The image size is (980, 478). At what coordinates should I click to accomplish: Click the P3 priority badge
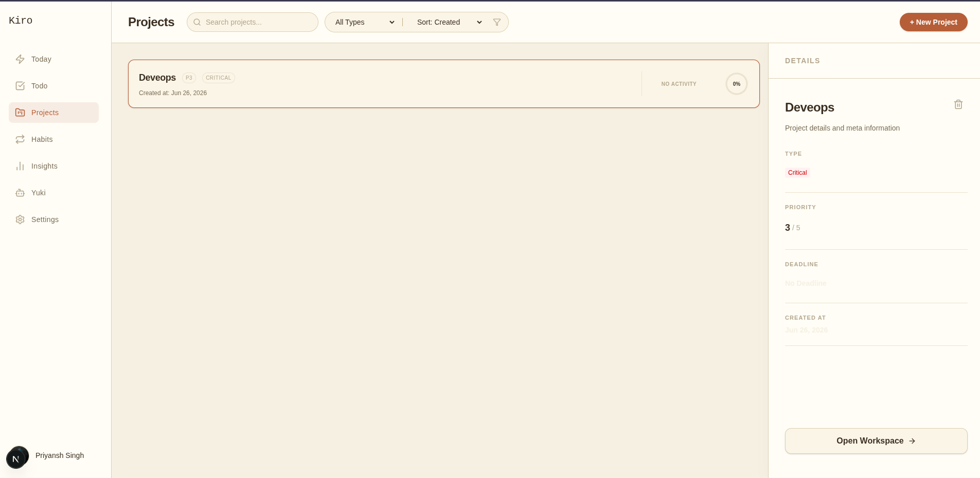point(189,78)
